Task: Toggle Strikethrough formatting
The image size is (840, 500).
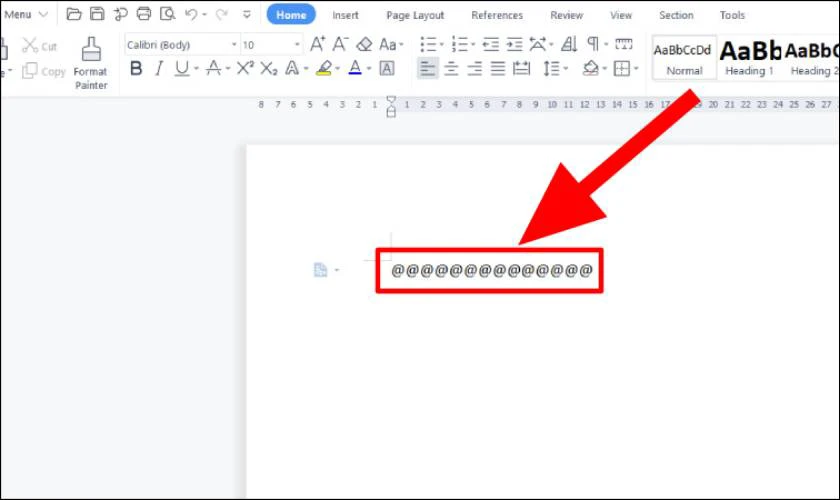Action: point(213,68)
